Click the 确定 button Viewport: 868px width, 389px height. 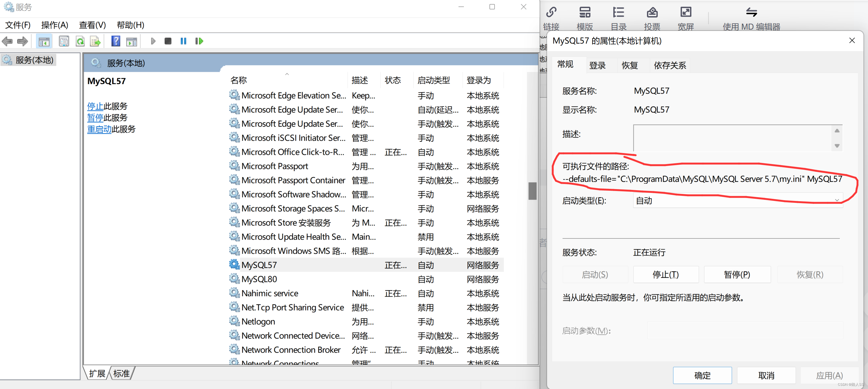[x=702, y=375]
